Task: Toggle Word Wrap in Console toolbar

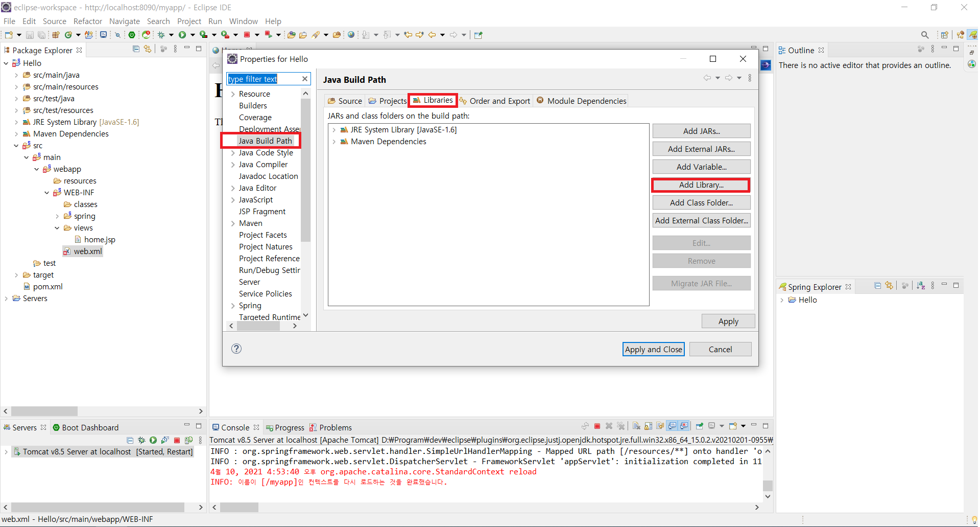Action: tap(660, 426)
